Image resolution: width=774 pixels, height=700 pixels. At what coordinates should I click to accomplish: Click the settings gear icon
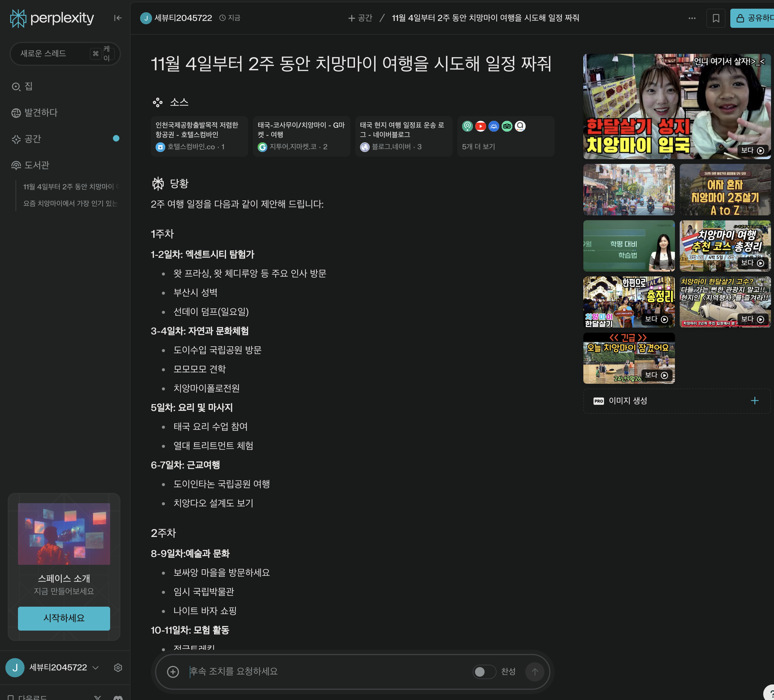[x=118, y=667]
